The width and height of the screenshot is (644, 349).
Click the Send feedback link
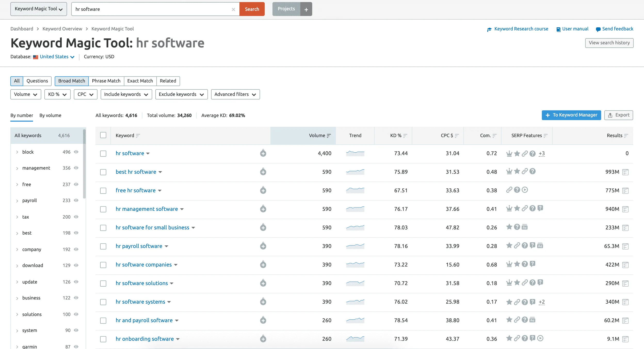[615, 29]
